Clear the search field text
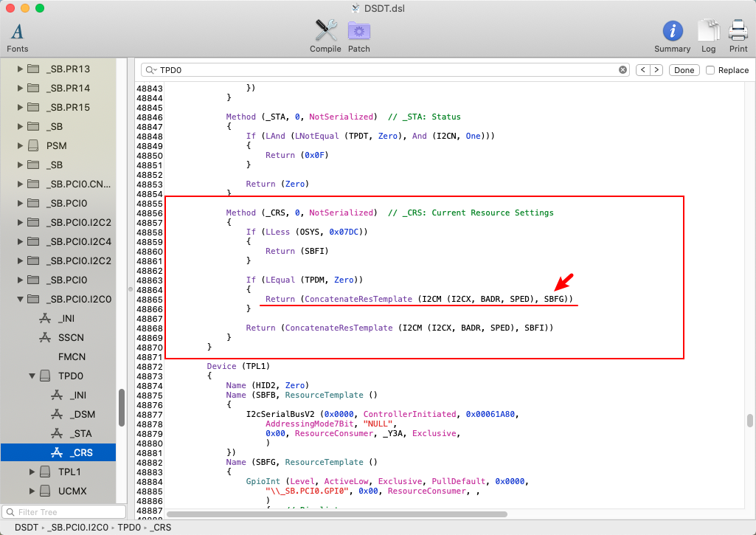This screenshot has width=756, height=535. (623, 70)
